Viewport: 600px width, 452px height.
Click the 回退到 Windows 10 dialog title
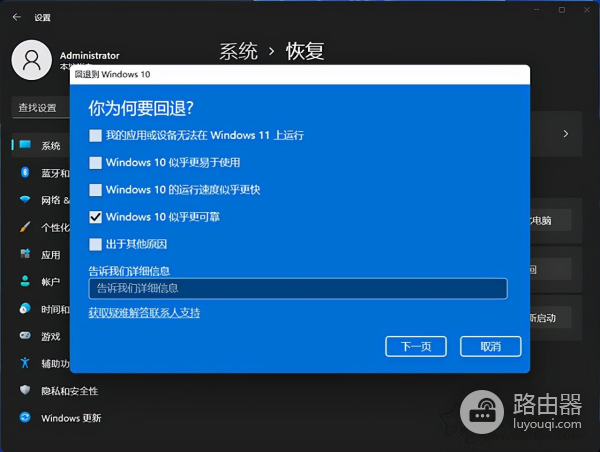tap(112, 74)
